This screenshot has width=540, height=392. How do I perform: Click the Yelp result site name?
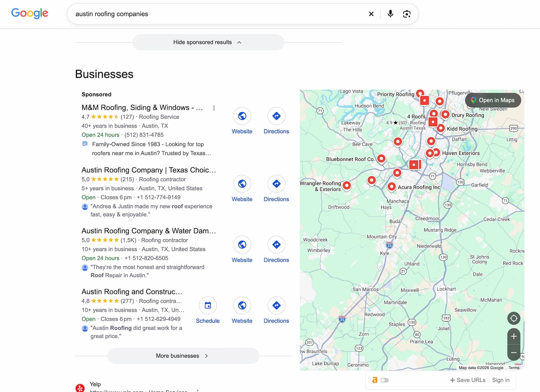tap(95, 384)
